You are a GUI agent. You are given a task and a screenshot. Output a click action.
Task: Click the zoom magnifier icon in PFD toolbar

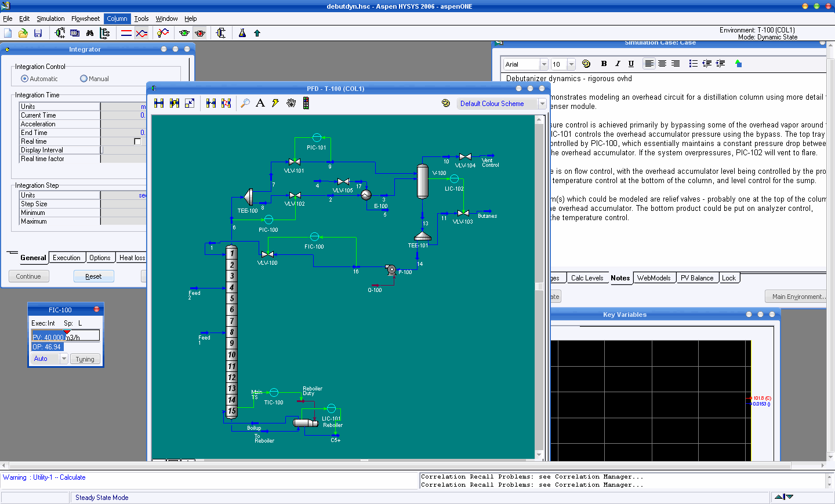[x=245, y=103]
